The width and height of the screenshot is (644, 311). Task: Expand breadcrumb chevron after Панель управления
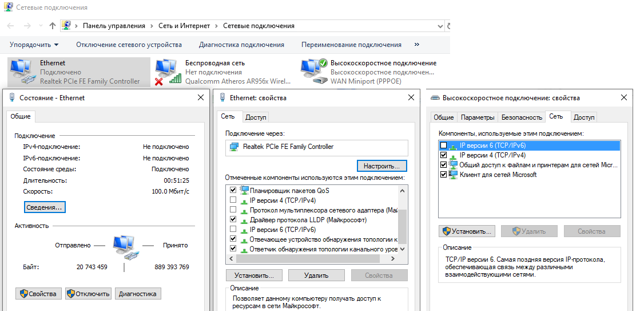point(152,26)
